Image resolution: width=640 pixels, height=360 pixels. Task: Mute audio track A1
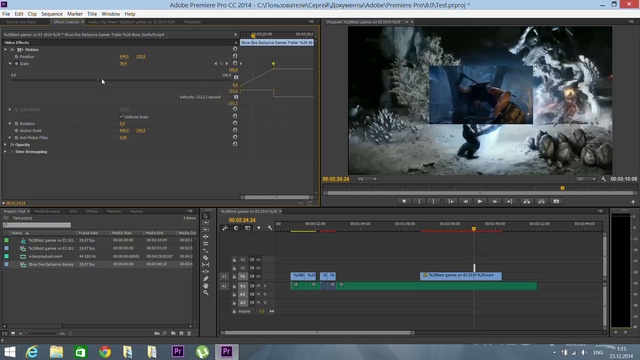[258, 286]
